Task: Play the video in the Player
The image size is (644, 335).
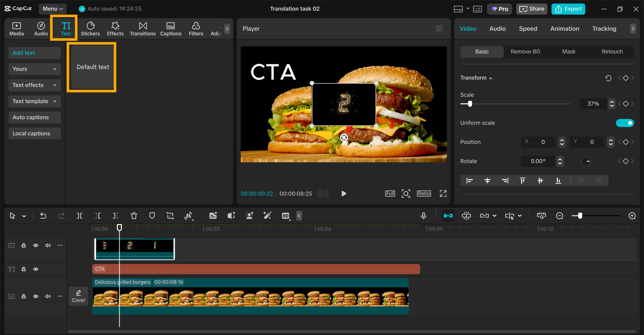Action: pyautogui.click(x=343, y=194)
